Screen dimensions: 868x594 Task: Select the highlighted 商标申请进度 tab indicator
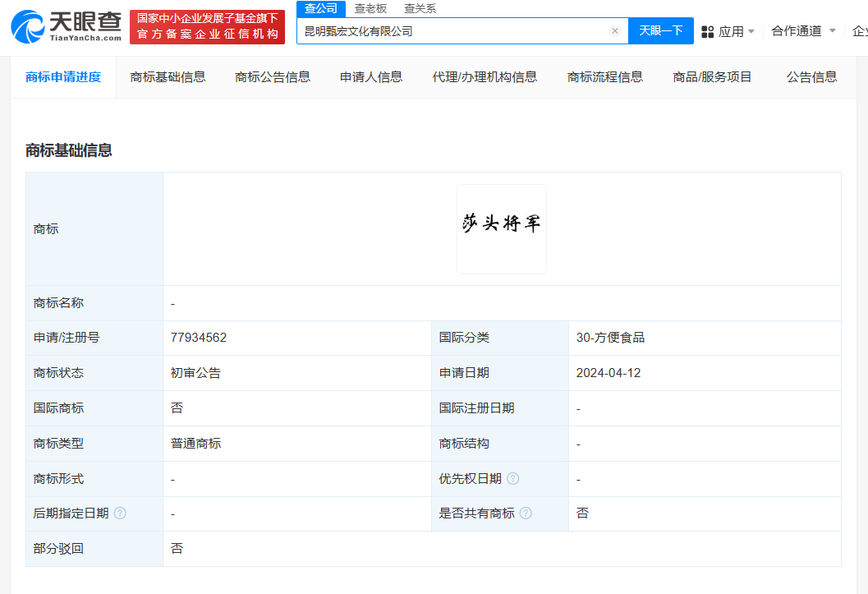click(62, 76)
